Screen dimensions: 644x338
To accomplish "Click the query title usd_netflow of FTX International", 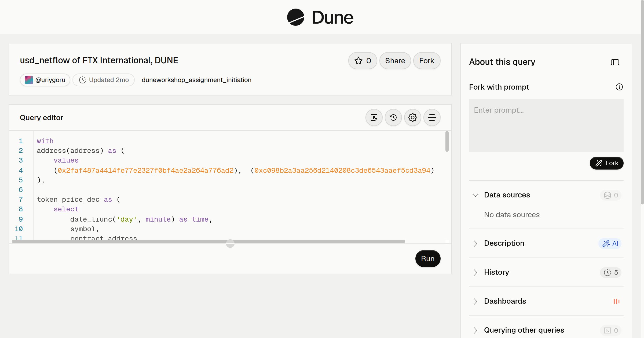I will point(99,60).
